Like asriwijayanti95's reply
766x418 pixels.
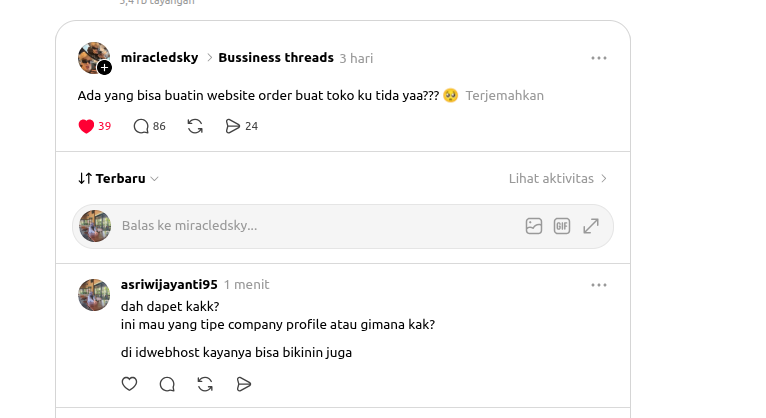click(129, 384)
